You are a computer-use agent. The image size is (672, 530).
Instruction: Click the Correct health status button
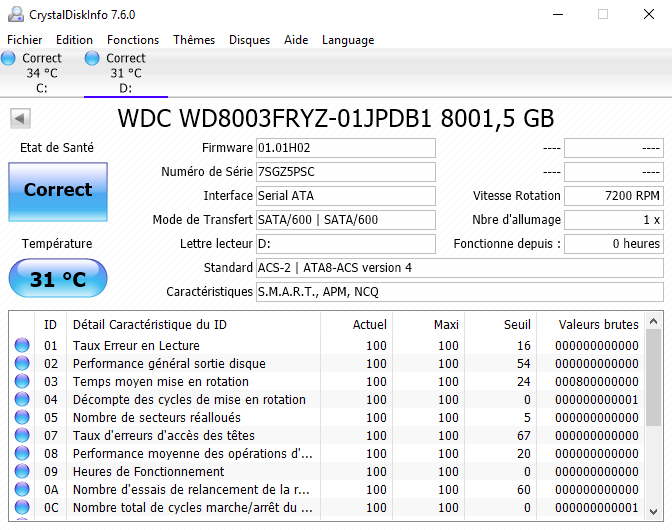pos(58,192)
